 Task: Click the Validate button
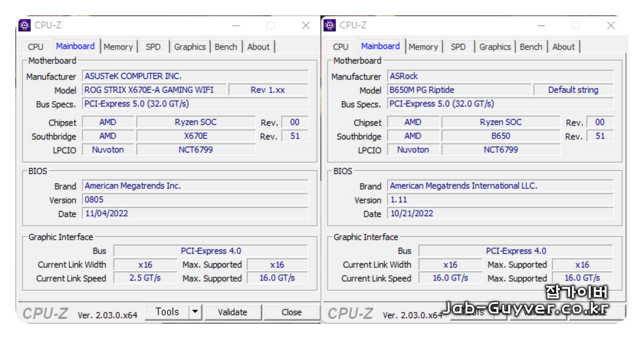pos(233,311)
